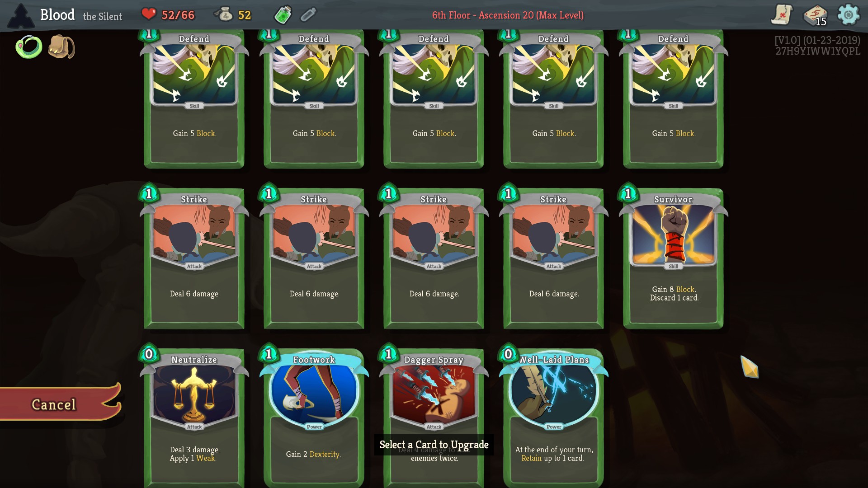The width and height of the screenshot is (868, 488).
Task: Select the Survivor card to upgrade
Action: point(673,256)
